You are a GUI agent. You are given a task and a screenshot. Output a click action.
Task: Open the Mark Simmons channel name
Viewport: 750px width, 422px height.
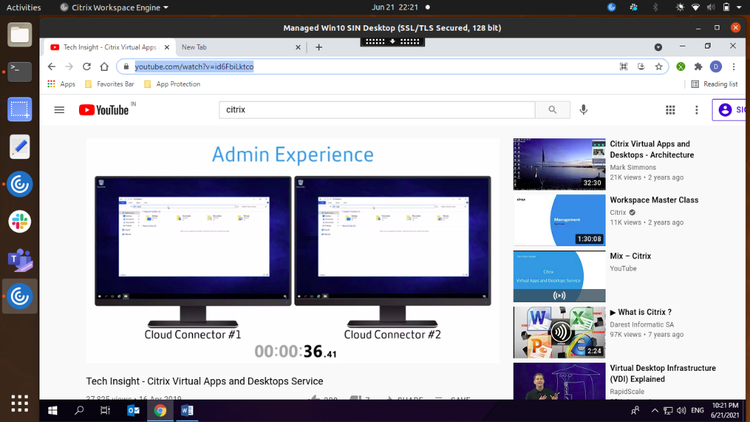click(633, 167)
